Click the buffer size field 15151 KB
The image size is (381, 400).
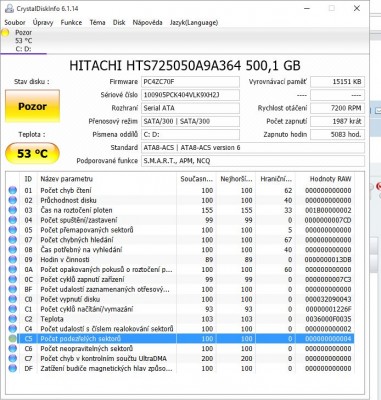[337, 82]
